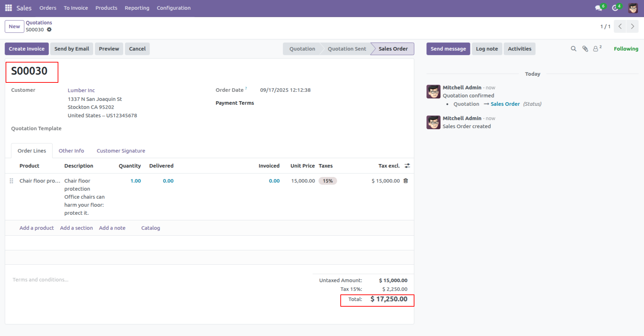The height and width of the screenshot is (336, 644).
Task: Show followers using the person icon
Action: pos(596,49)
